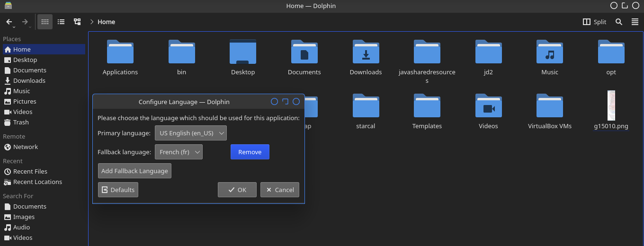Switch to Compact view mode

pyautogui.click(x=61, y=22)
